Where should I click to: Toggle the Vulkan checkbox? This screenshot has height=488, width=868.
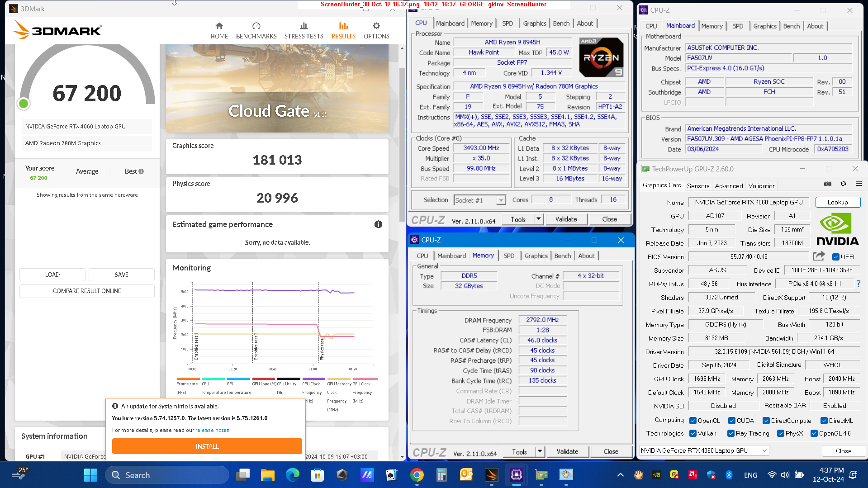point(693,433)
